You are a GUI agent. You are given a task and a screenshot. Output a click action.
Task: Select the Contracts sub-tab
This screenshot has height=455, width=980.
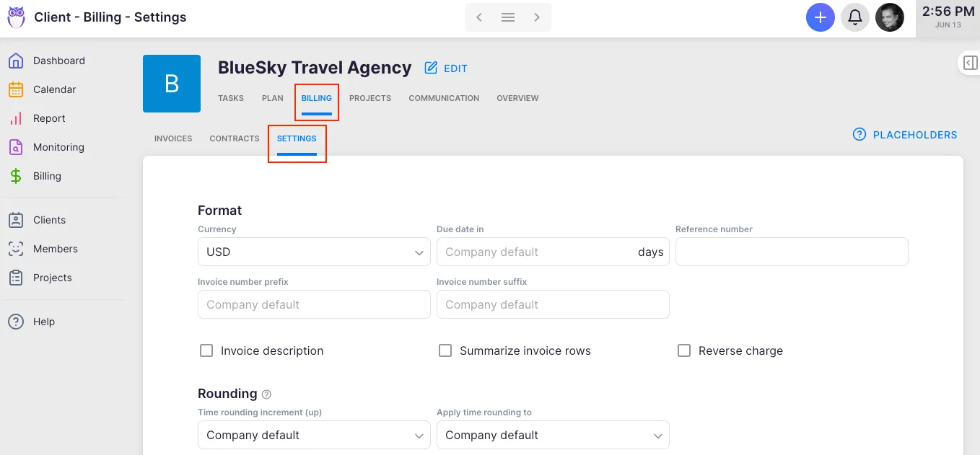[x=235, y=138]
